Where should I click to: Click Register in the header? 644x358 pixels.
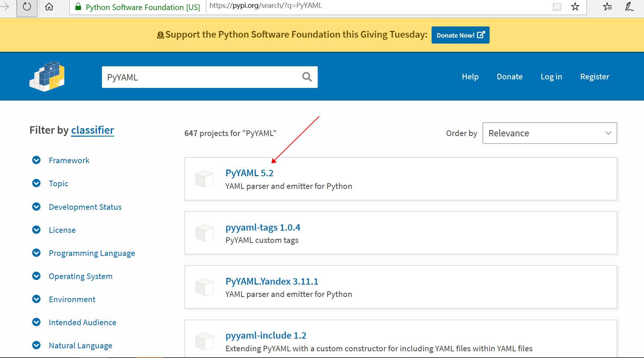pos(595,77)
